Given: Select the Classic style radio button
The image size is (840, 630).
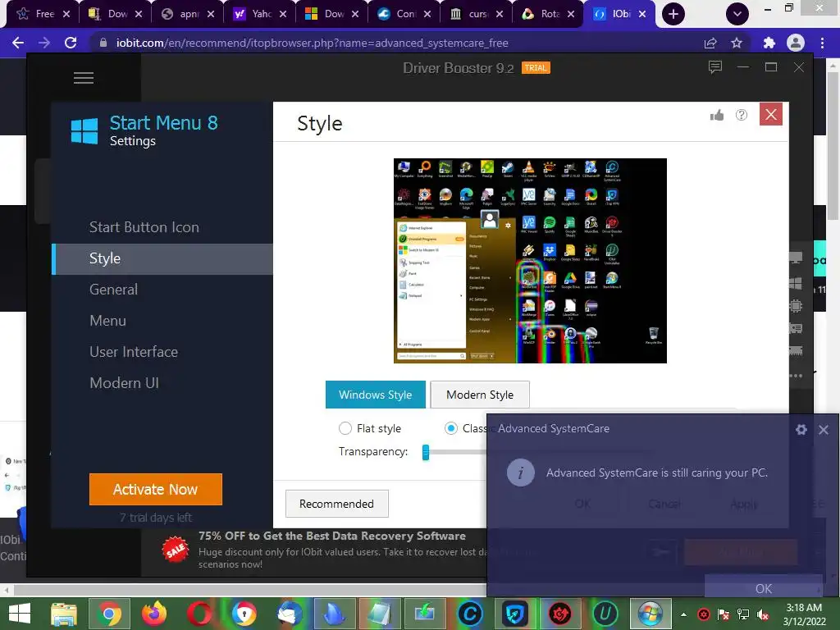Looking at the screenshot, I should 450,428.
